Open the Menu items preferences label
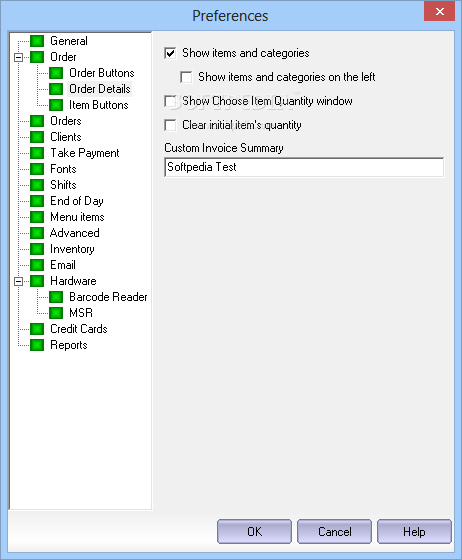 [x=77, y=217]
